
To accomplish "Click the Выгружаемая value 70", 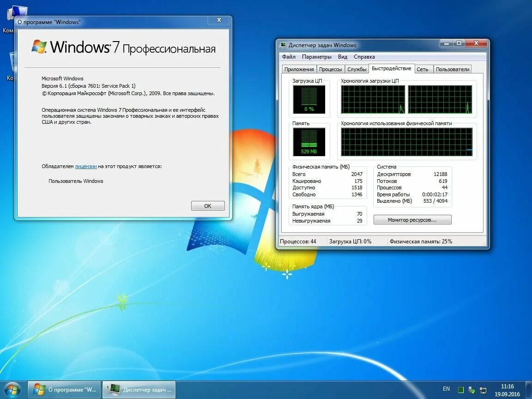I will (x=360, y=214).
